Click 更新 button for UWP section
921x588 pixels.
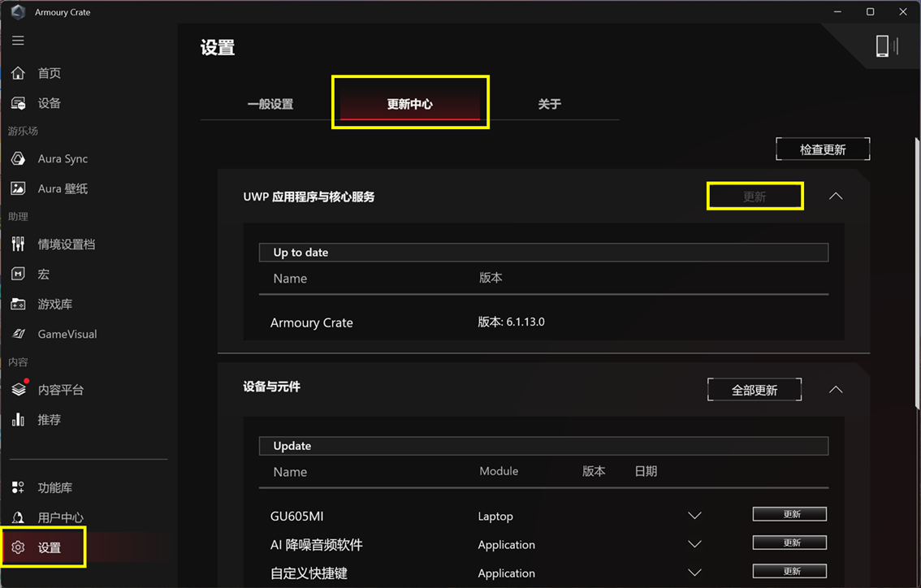[755, 197]
